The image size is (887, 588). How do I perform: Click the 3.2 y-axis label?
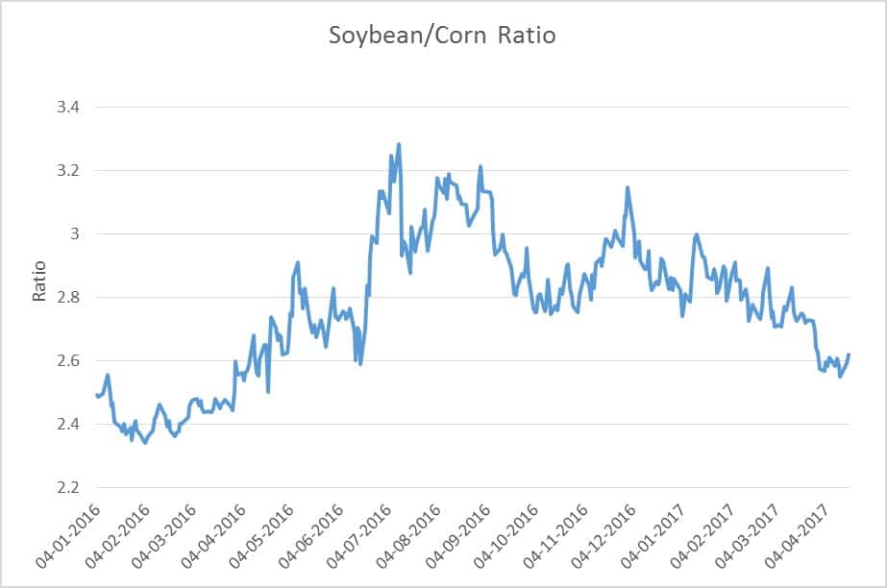coord(68,170)
